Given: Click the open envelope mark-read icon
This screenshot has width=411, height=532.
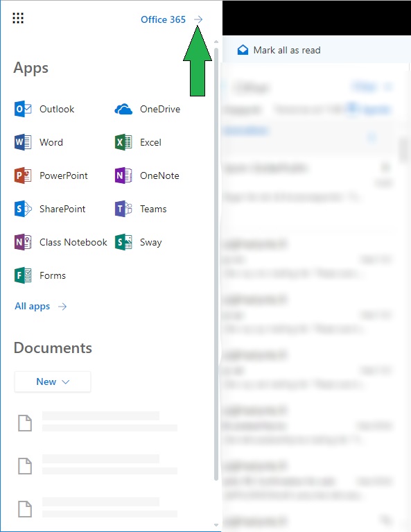Looking at the screenshot, I should [x=243, y=50].
